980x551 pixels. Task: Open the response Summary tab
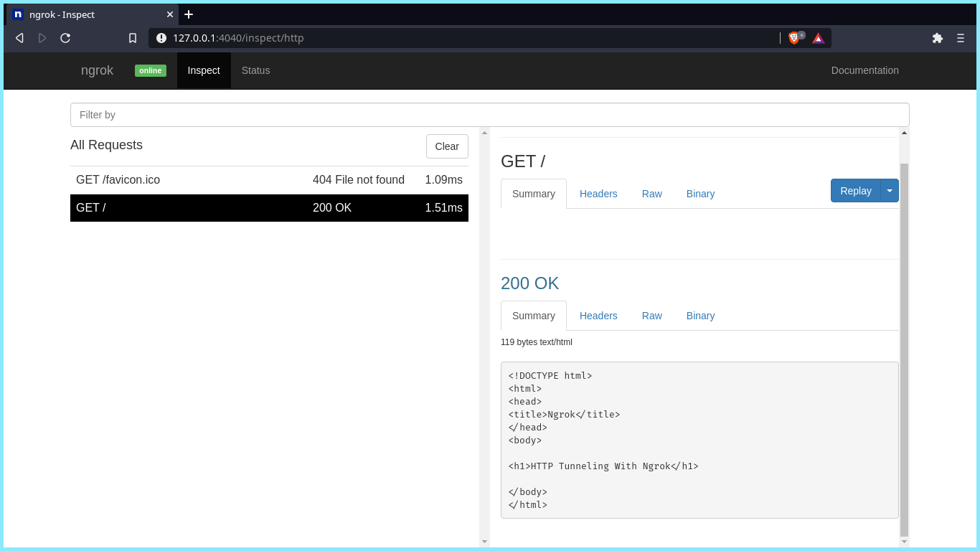point(534,316)
